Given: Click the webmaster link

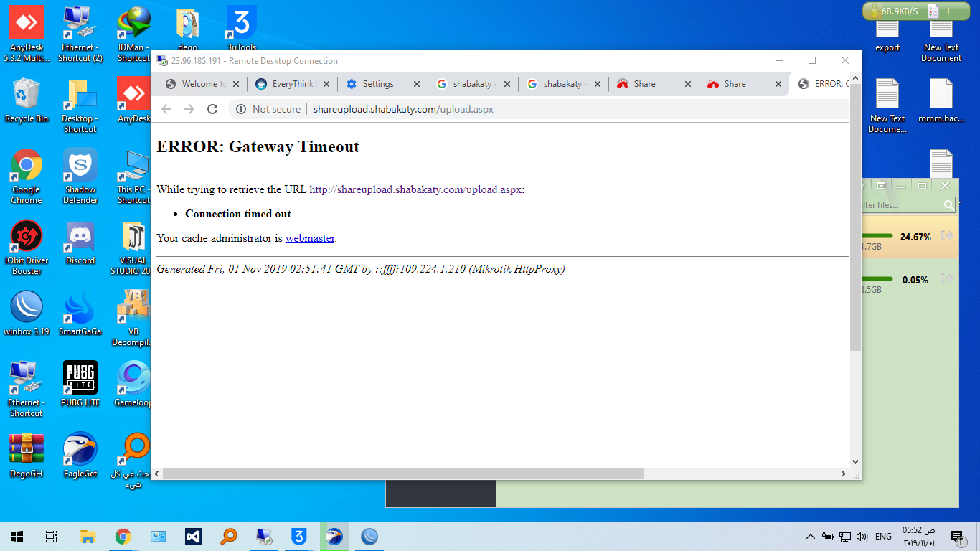Looking at the screenshot, I should pos(310,238).
